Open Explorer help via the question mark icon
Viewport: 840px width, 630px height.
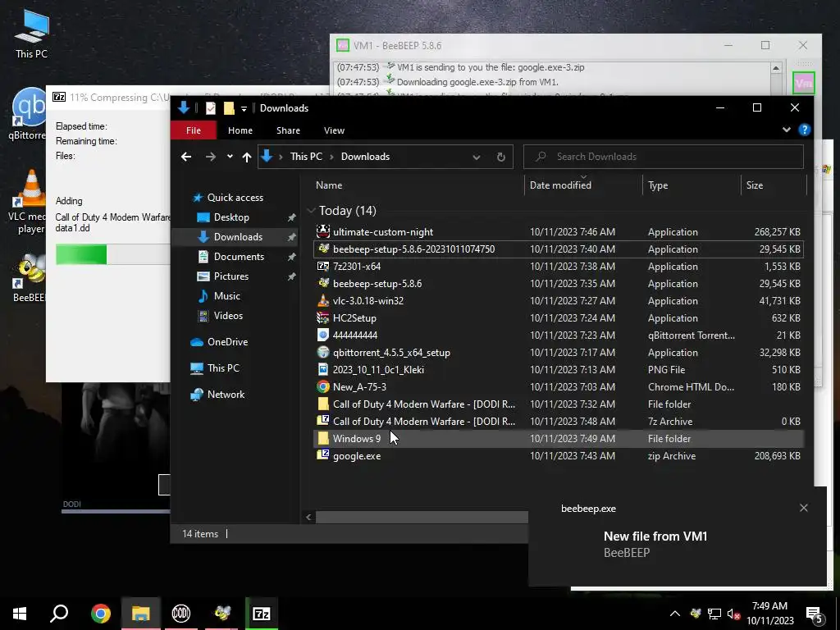click(x=804, y=130)
